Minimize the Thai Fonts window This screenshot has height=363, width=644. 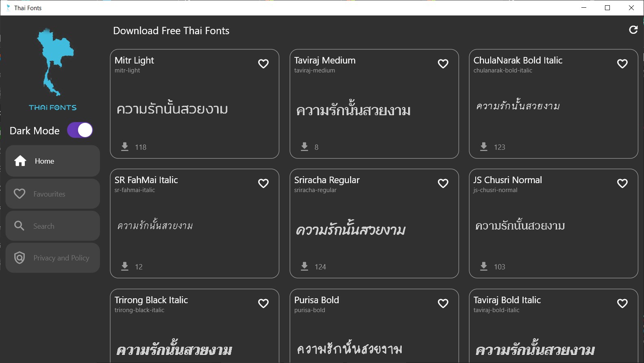pyautogui.click(x=584, y=8)
